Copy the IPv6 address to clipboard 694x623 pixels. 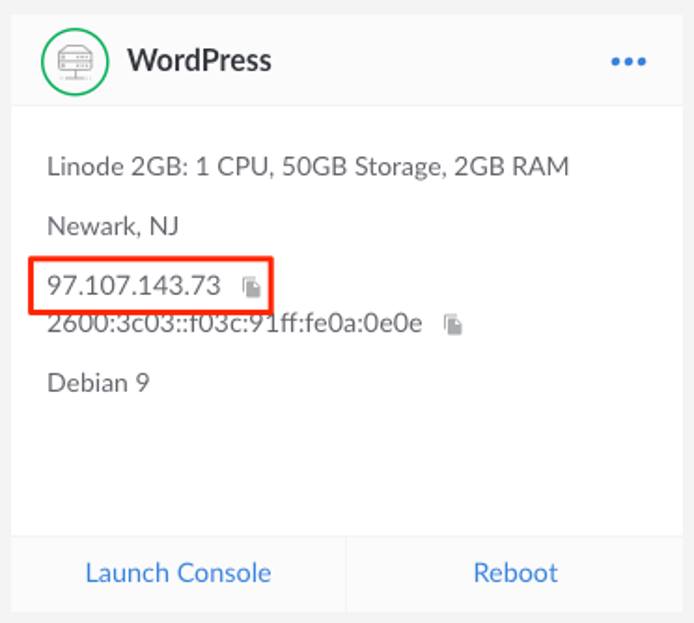tap(454, 324)
